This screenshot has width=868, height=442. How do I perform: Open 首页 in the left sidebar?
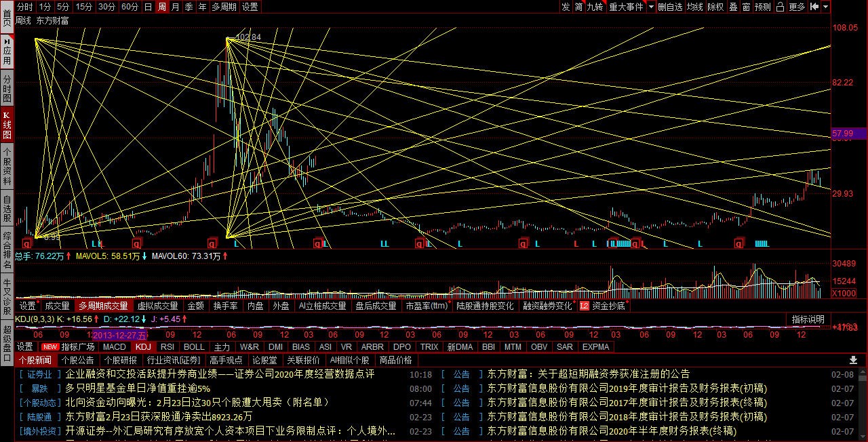pyautogui.click(x=7, y=16)
